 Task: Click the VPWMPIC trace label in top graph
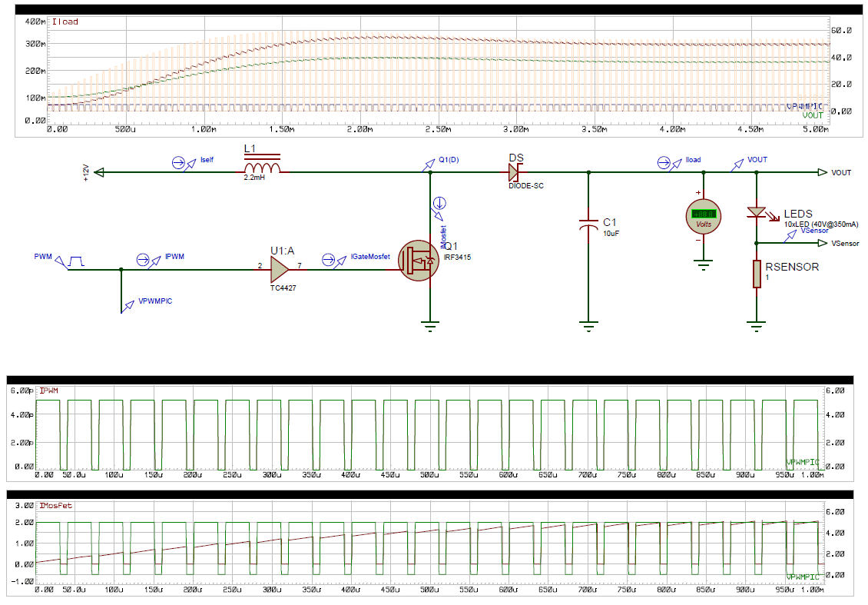804,106
